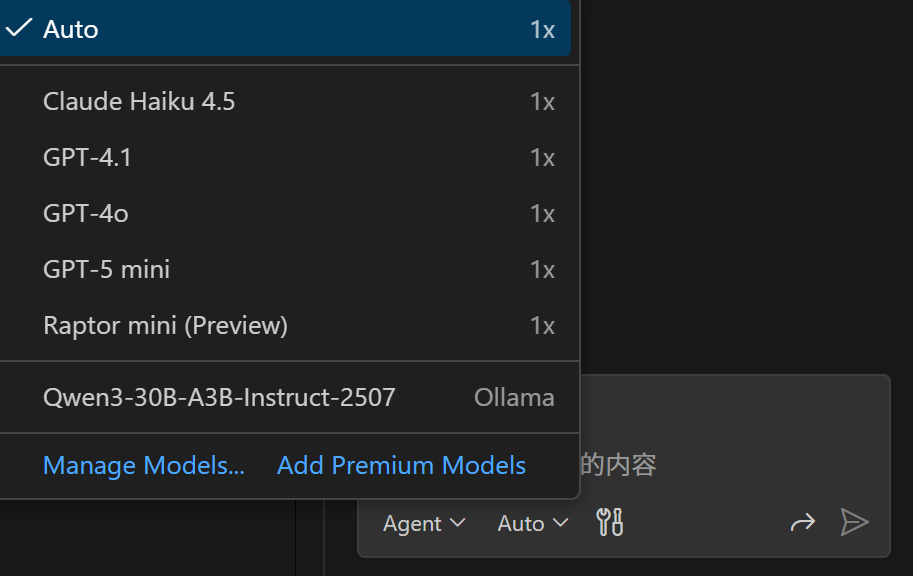
Task: Click the Ollama provider label
Action: pos(514,397)
